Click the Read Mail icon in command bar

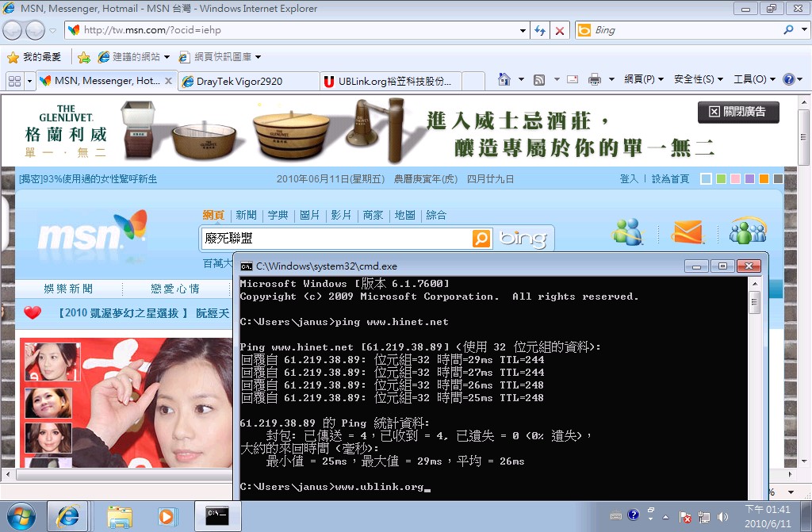(573, 79)
